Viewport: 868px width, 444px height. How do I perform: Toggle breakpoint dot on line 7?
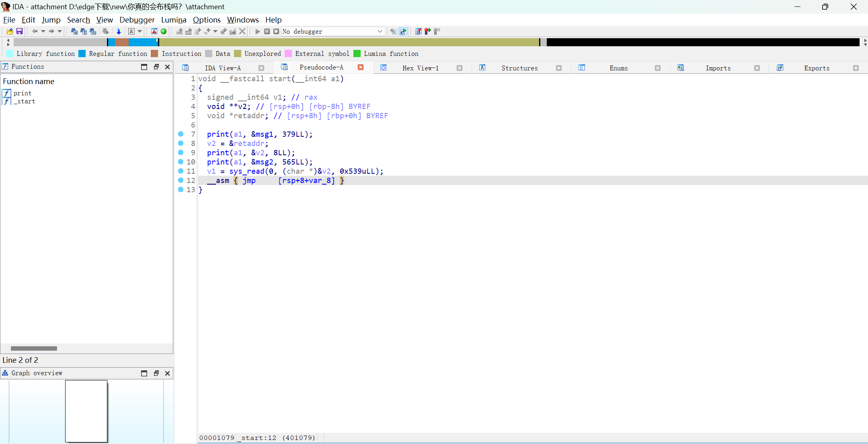(x=181, y=134)
